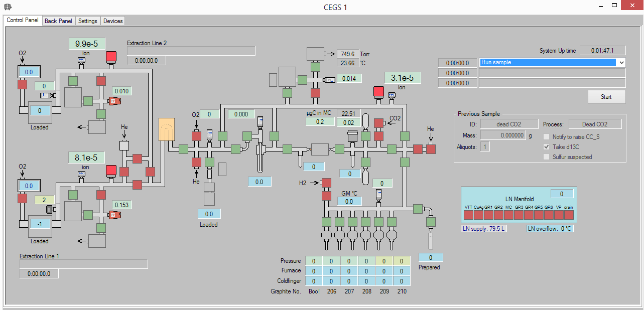The height and width of the screenshot is (310, 644).
Task: Toggle the VTT valve in LN Manifold
Action: pos(468,215)
